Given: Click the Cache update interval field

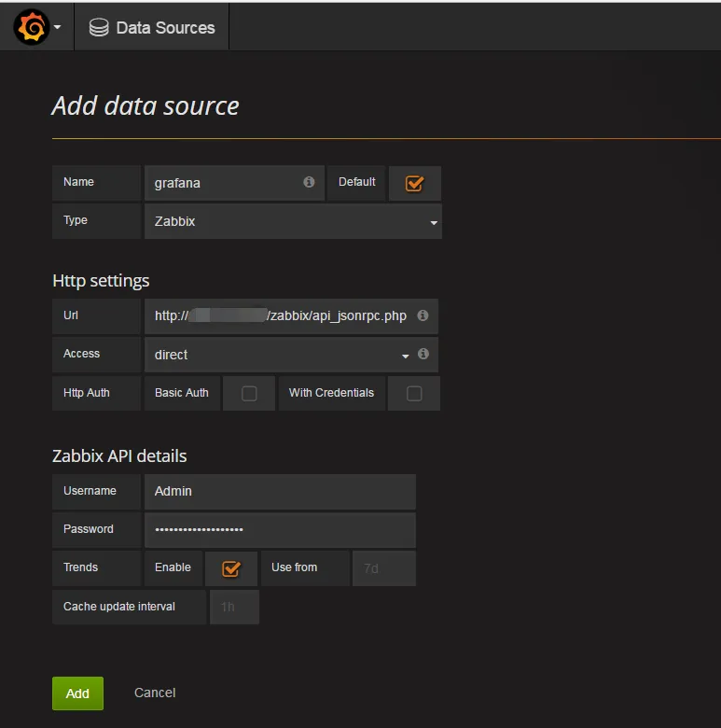Looking at the screenshot, I should pos(234,607).
